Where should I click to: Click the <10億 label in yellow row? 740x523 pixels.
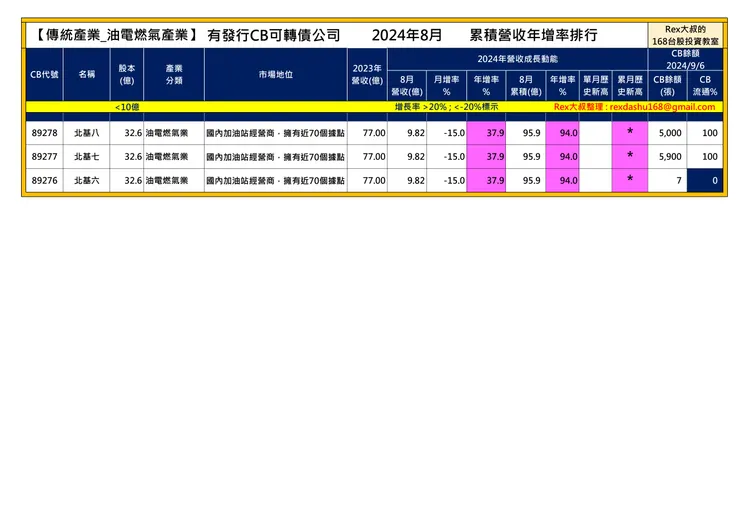pos(127,107)
